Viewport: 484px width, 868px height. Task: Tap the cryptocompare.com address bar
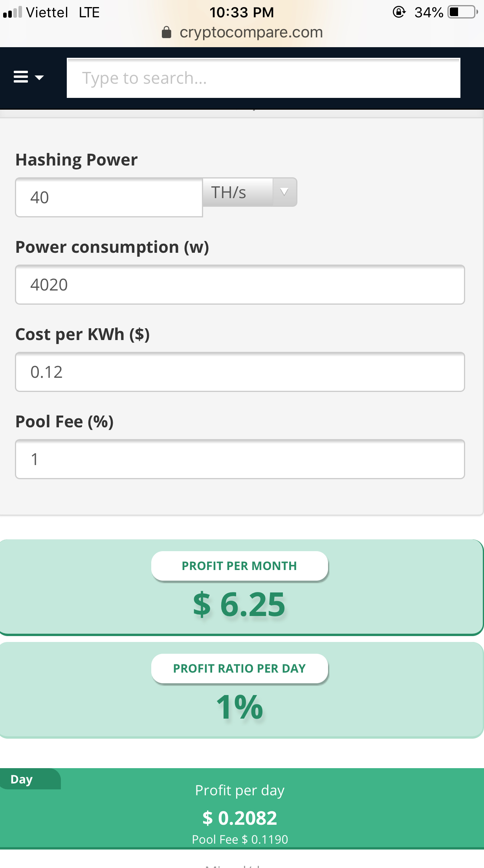click(251, 32)
